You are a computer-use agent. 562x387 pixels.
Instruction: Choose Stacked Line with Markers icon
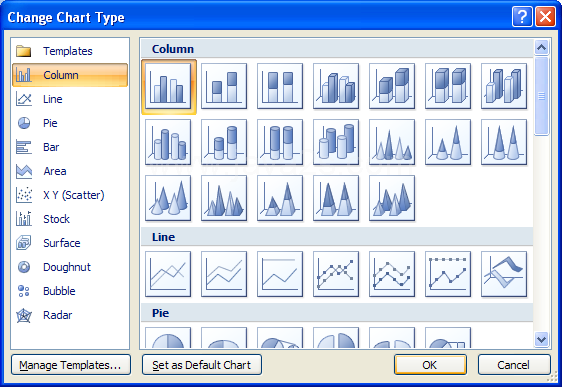pos(392,274)
